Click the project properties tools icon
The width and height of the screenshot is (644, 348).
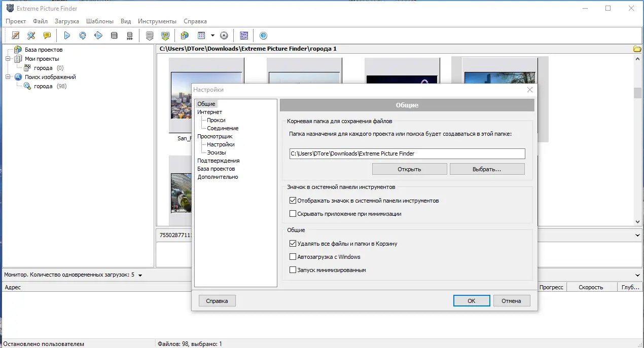31,35
